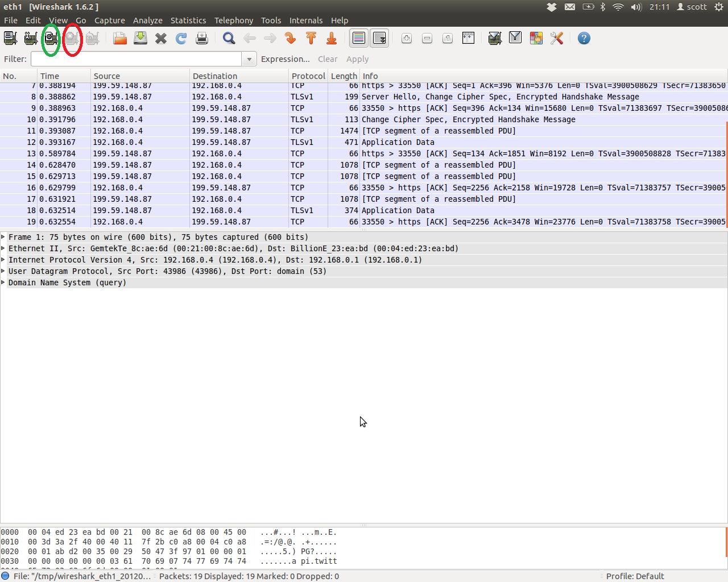728x582 pixels.
Task: Open the File menu
Action: coord(11,20)
